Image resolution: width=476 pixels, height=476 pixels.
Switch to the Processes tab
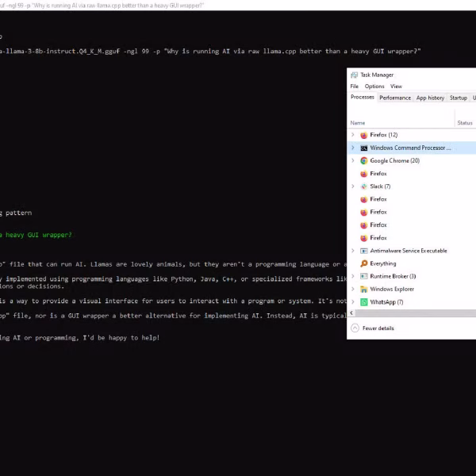coord(363,98)
